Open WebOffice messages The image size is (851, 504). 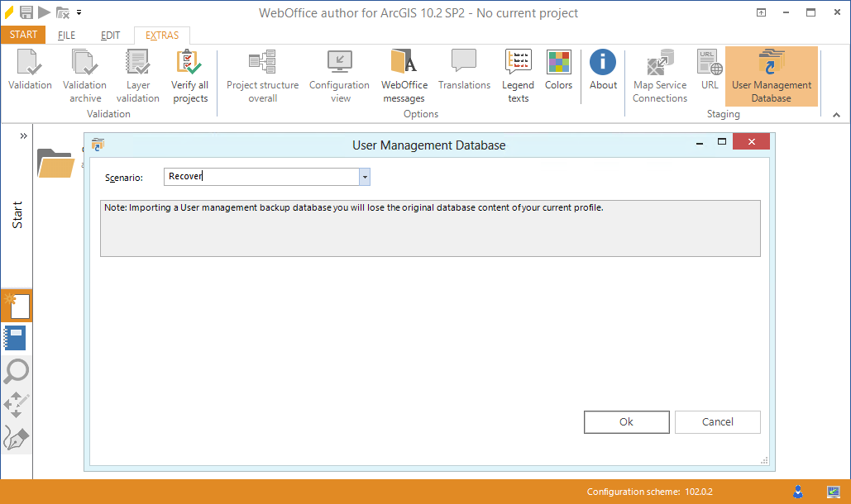pyautogui.click(x=404, y=73)
